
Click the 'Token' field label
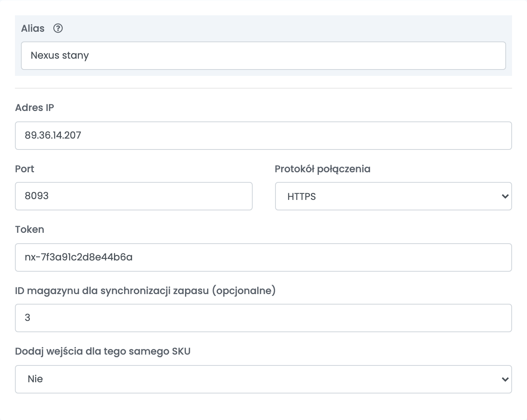[x=30, y=229]
